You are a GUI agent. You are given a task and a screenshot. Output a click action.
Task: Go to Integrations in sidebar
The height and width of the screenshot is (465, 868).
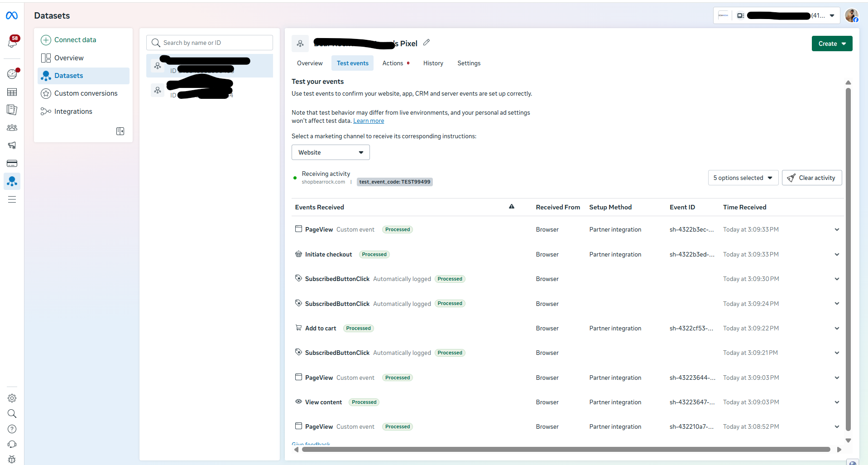point(84,111)
